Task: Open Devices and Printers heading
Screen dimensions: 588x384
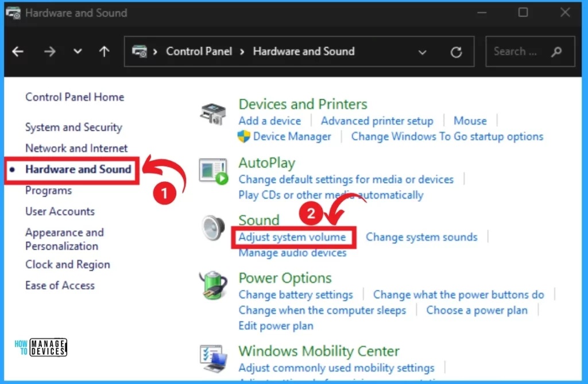Action: (303, 104)
